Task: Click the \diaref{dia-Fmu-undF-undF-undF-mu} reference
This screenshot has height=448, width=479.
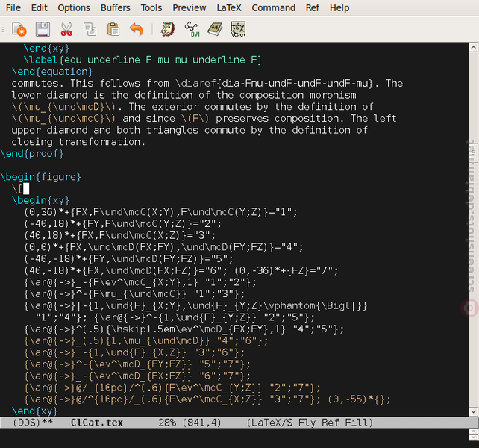Action: (x=275, y=83)
